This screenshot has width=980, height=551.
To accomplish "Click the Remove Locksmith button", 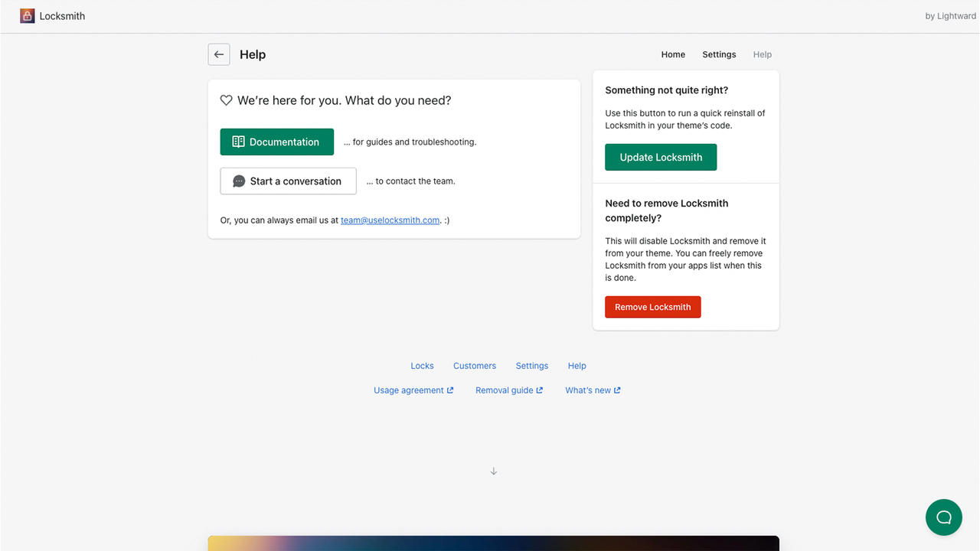I will 652,306.
